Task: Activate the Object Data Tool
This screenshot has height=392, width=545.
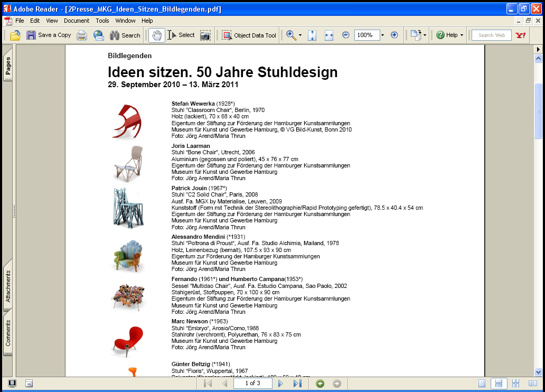Action: [x=249, y=35]
